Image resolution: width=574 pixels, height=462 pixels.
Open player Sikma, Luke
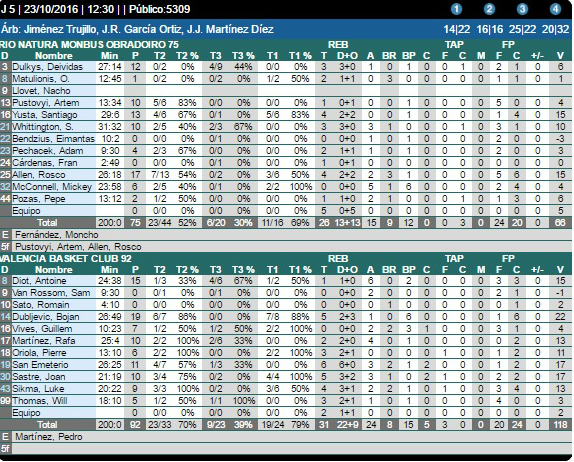pos(38,389)
